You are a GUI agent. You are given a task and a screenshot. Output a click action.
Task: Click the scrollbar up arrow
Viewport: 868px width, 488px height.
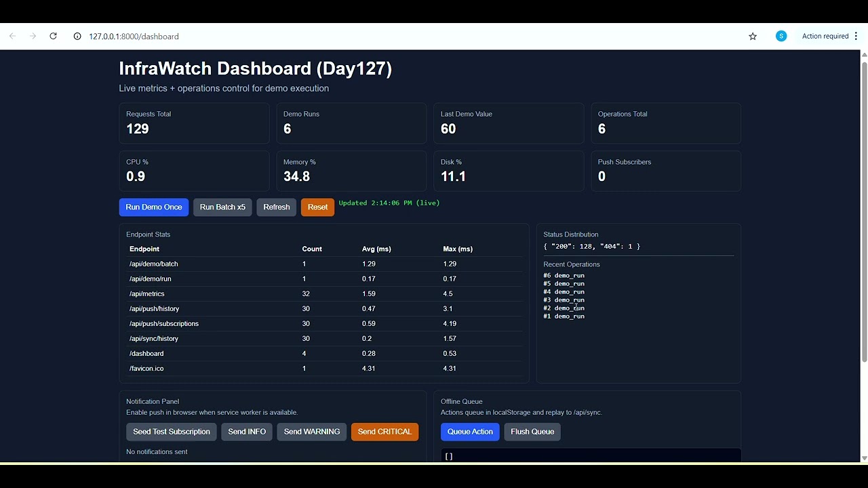(x=864, y=55)
